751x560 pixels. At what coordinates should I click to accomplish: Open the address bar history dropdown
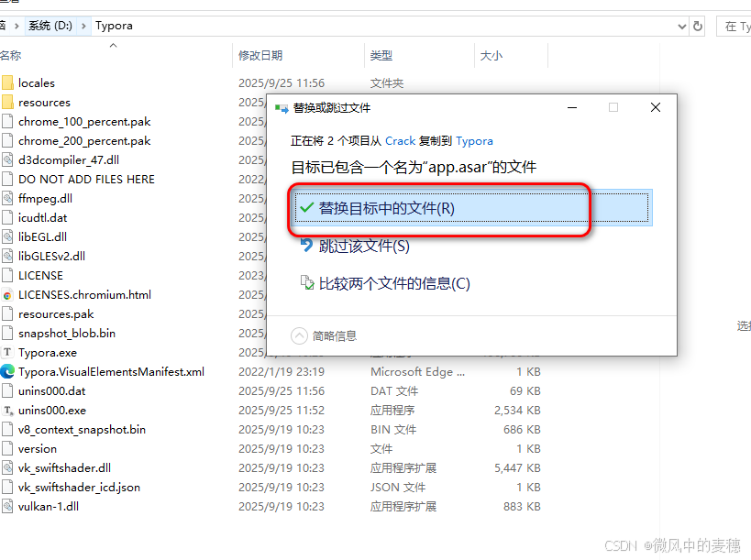tap(682, 27)
